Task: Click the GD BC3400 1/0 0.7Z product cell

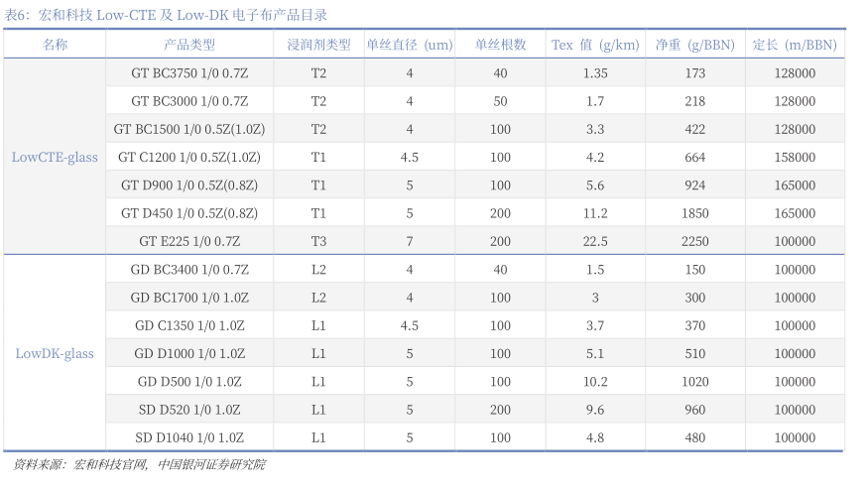Action: tap(189, 270)
